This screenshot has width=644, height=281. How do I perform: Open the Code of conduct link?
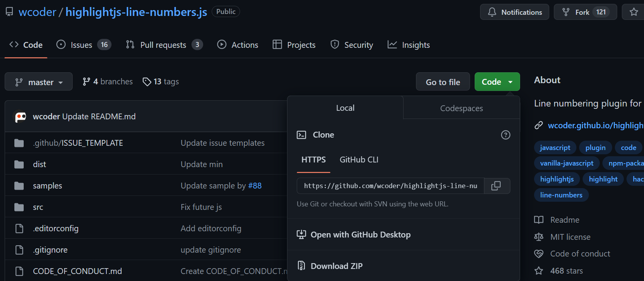572,254
